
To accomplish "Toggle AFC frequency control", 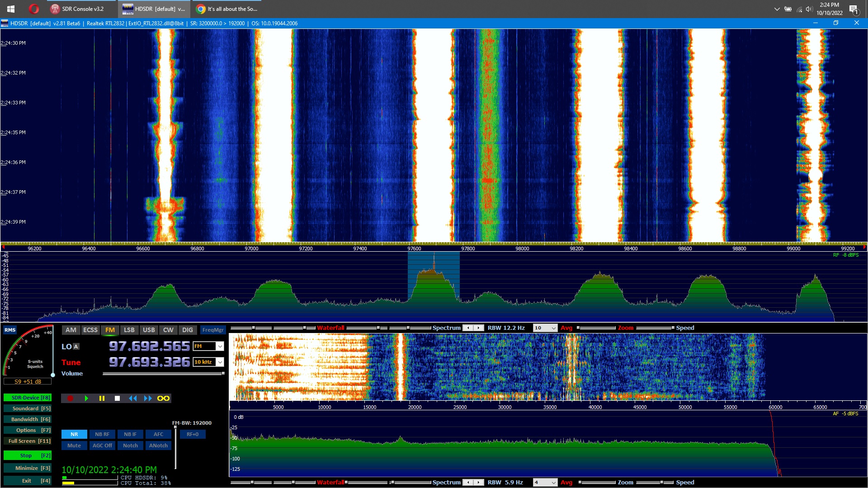I will [x=158, y=434].
